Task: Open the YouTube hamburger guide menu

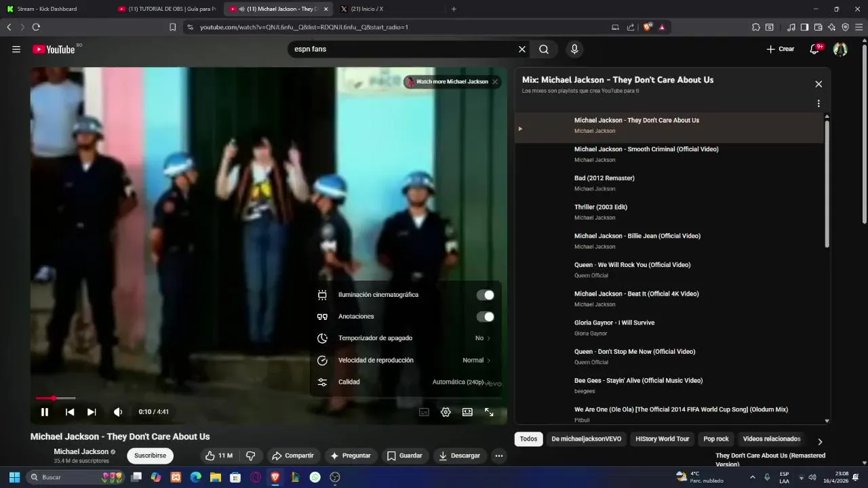Action: click(x=16, y=49)
